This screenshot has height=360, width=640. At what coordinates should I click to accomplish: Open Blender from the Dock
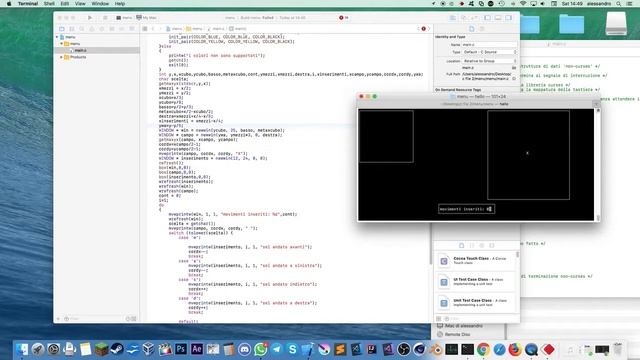(436, 349)
